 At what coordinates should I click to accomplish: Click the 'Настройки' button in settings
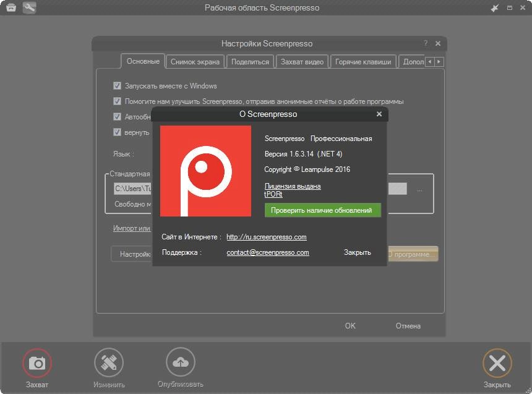[x=132, y=254]
